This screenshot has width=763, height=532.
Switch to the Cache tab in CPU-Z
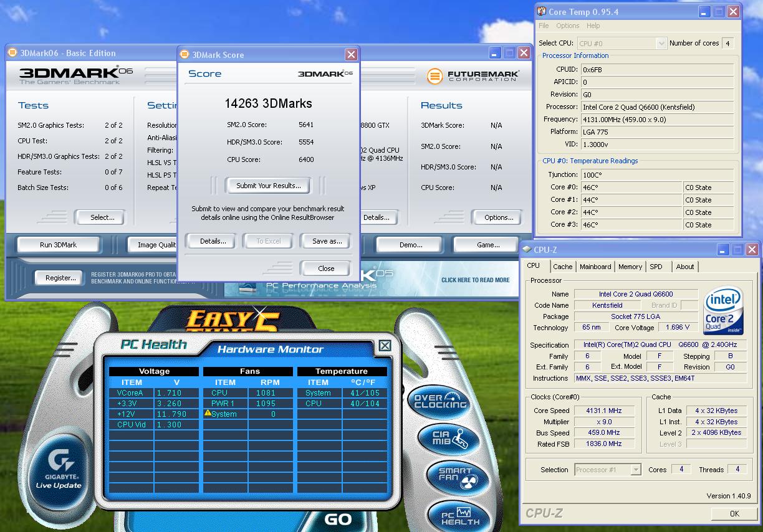(562, 267)
